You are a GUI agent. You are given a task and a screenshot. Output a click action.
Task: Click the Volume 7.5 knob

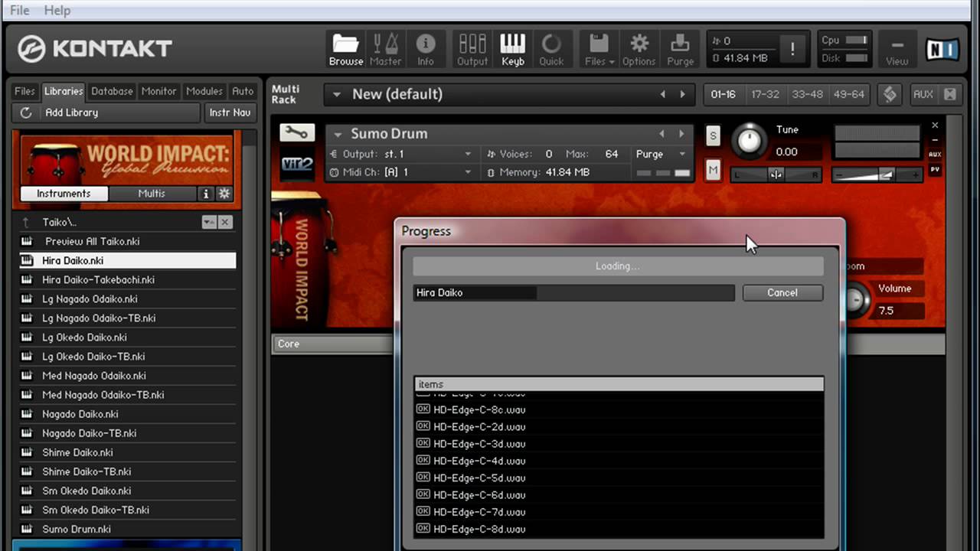pos(857,298)
